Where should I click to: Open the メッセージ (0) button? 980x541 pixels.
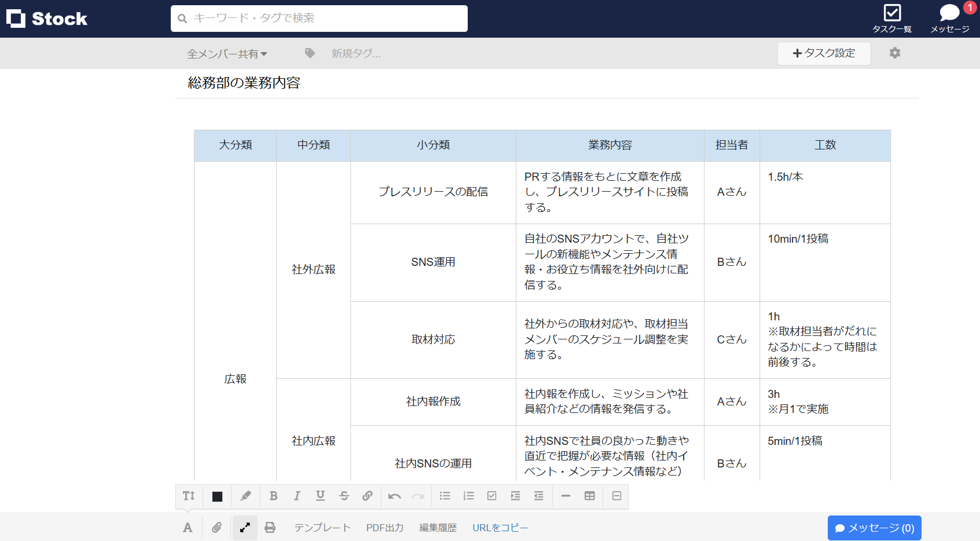(875, 528)
